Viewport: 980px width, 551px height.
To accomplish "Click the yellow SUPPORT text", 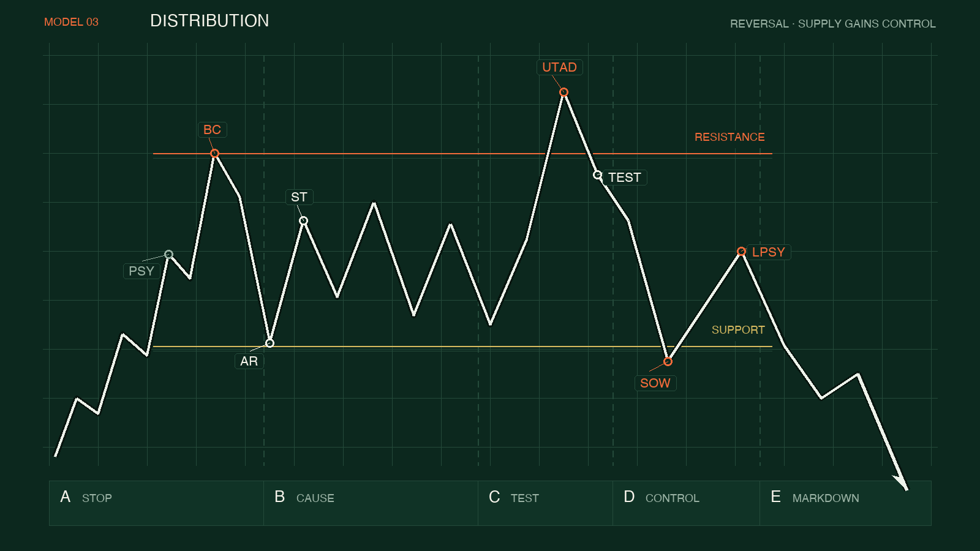I will (738, 330).
